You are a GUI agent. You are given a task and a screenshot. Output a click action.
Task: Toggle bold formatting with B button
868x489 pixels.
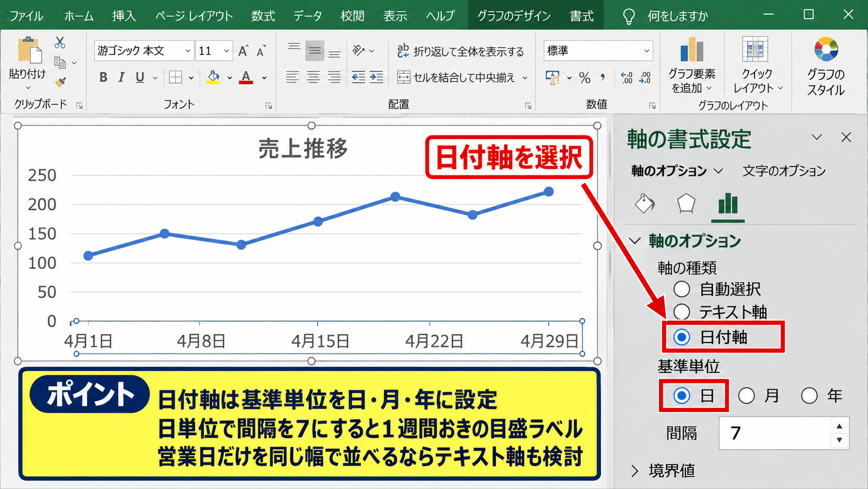click(x=103, y=77)
